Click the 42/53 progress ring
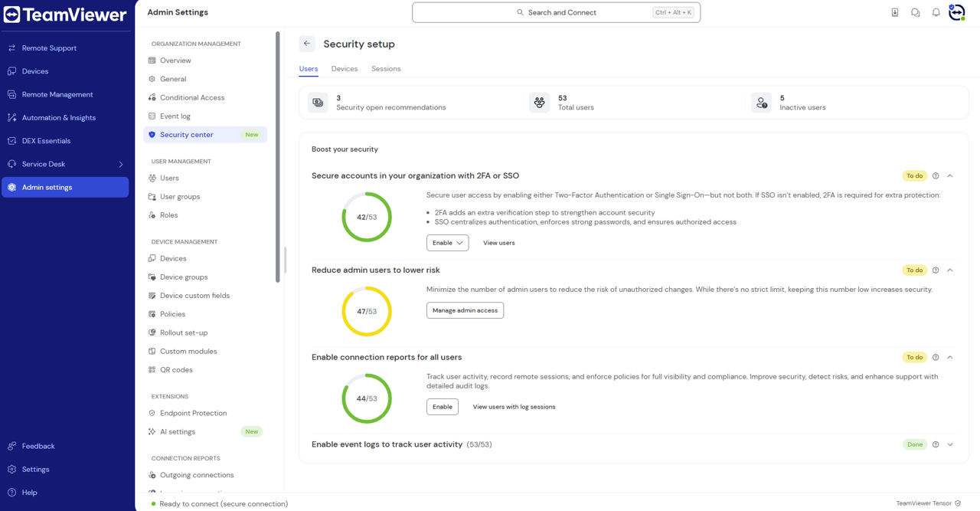 [x=367, y=218]
